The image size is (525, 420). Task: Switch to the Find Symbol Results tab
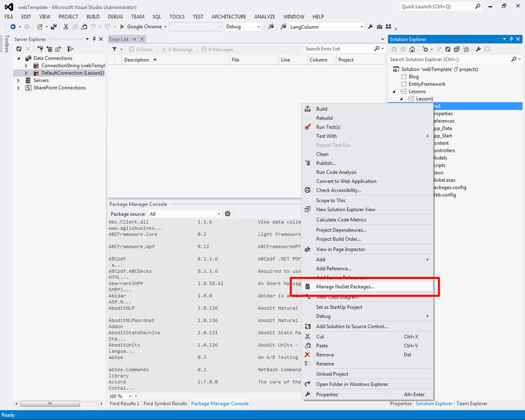coord(165,404)
